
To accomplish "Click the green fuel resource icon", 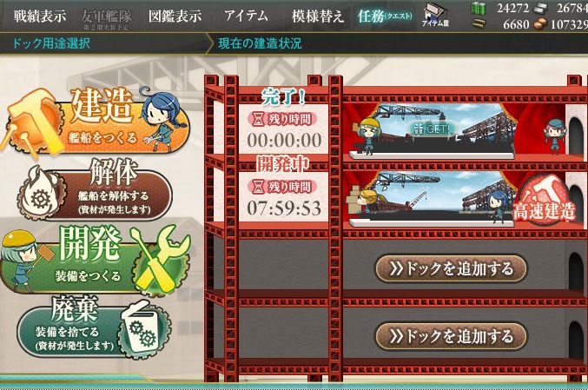I will 478,8.
